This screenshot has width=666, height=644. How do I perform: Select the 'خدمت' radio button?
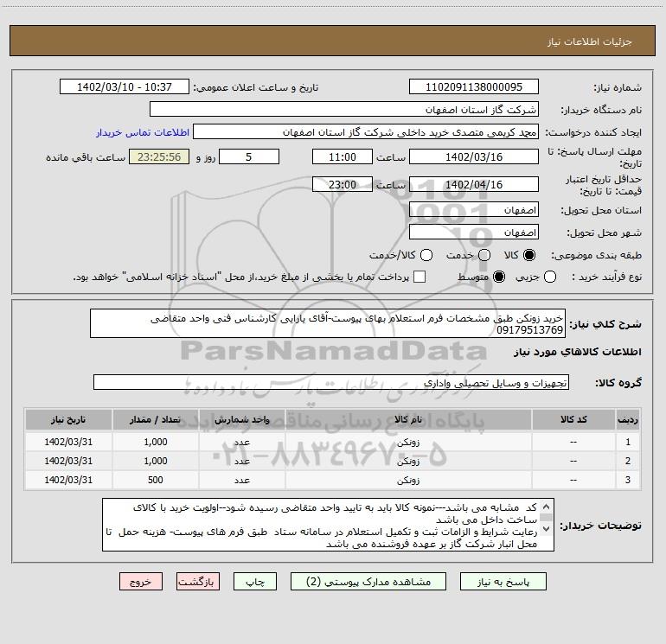484,255
